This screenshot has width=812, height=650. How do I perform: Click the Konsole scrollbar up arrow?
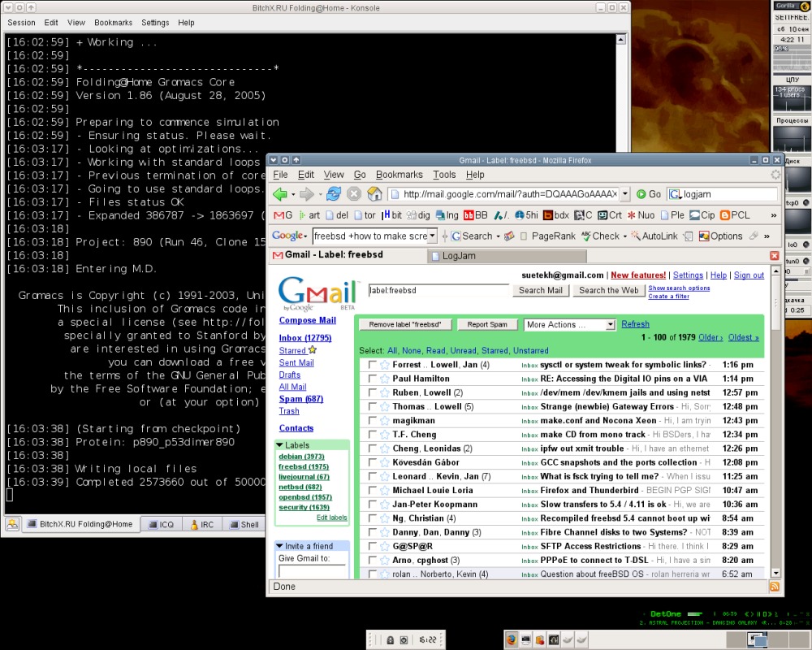621,39
